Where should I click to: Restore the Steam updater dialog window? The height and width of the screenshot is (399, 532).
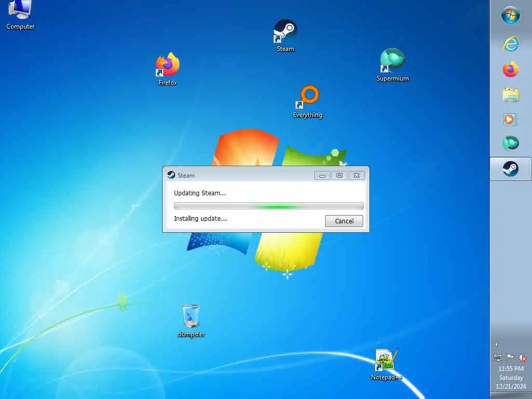click(339, 176)
